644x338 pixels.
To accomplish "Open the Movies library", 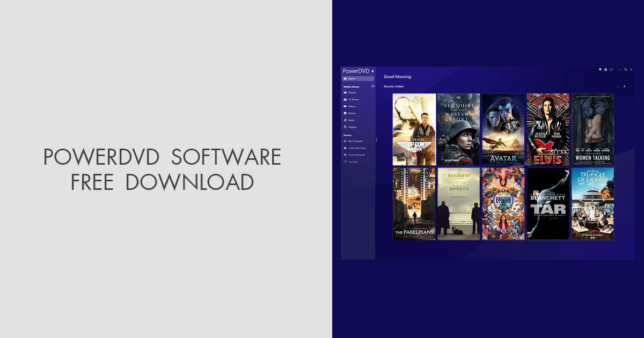I will click(352, 93).
